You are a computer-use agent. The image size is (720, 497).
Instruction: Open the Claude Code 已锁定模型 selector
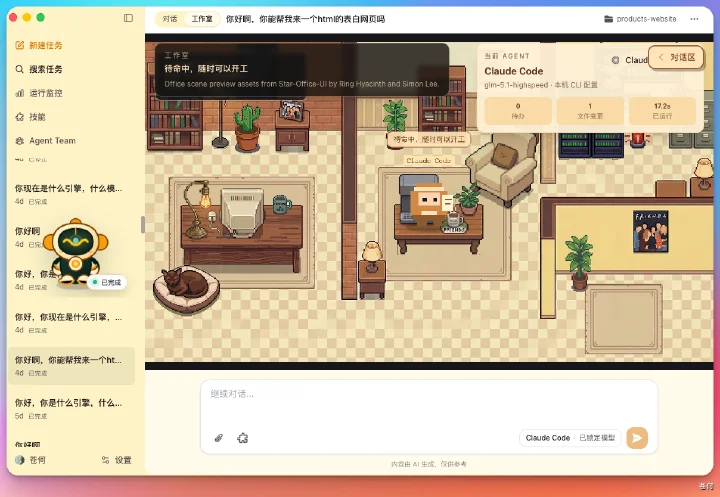click(x=570, y=438)
